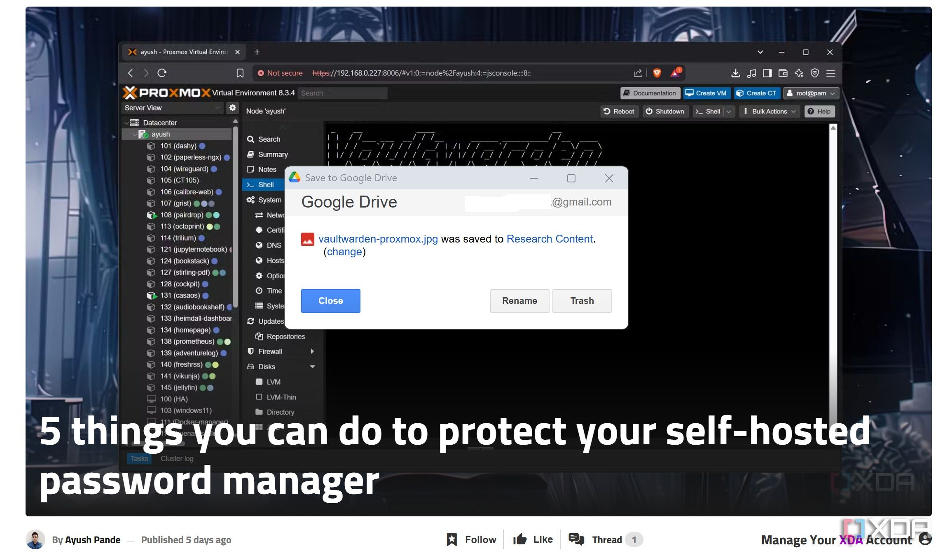Open the Shell dropdown arrow in toolbar
The width and height of the screenshot is (945, 560).
pos(729,112)
